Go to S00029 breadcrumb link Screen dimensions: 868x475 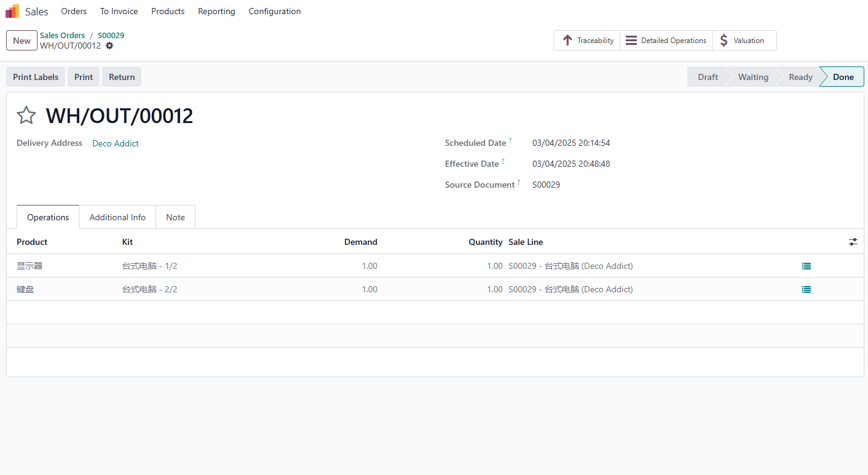pos(111,35)
